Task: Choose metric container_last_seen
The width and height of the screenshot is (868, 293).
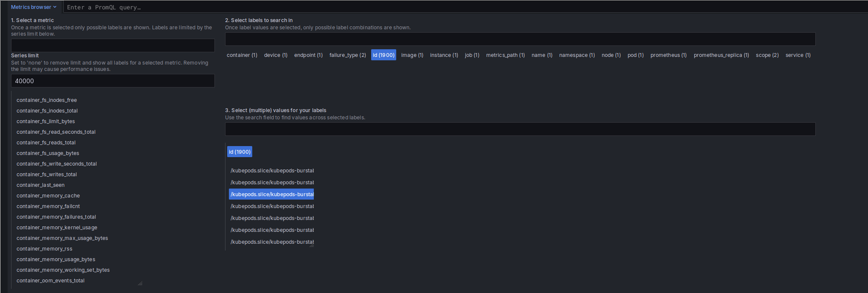Action: 40,185
